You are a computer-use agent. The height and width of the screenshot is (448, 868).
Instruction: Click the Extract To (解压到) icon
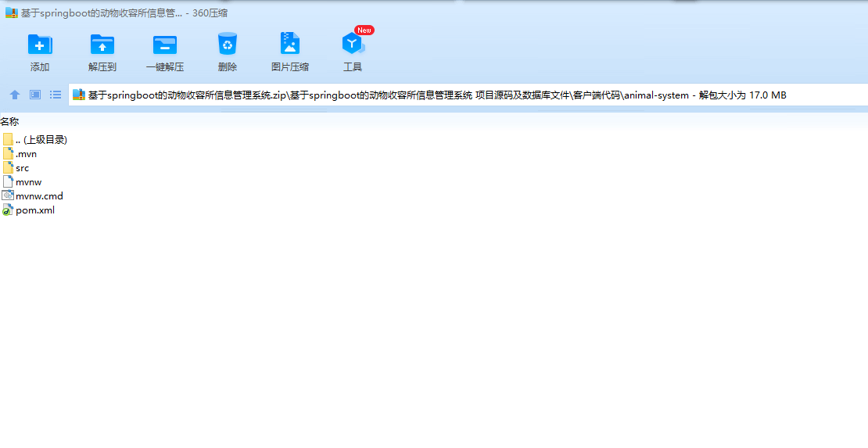[102, 45]
